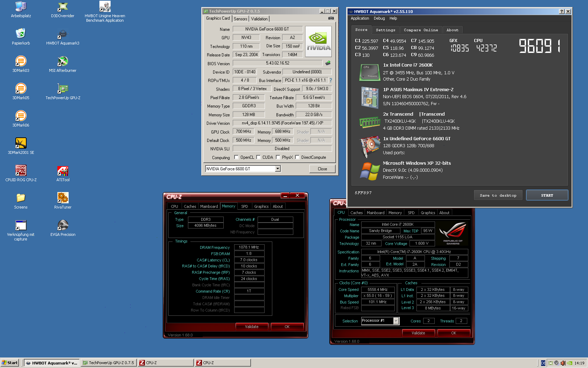Image resolution: width=588 pixels, height=368 pixels.
Task: Click the RAM module icon in Aquamark
Action: (x=370, y=122)
